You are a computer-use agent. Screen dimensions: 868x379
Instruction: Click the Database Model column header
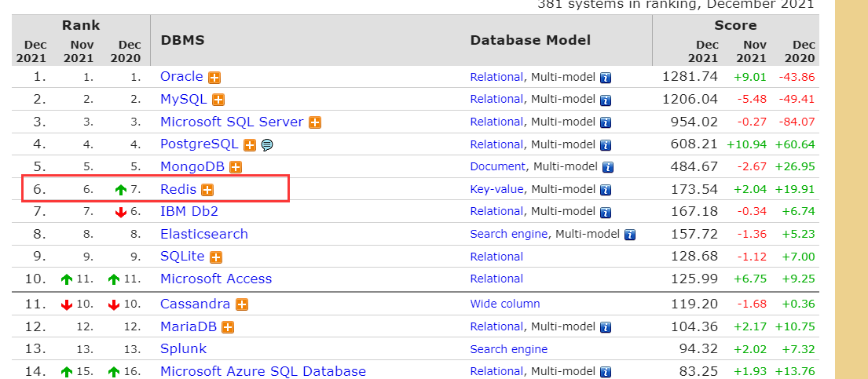530,40
